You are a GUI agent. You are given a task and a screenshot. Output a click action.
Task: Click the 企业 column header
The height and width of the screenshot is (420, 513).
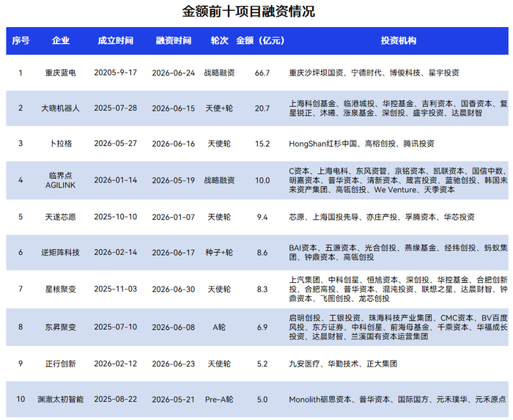coord(61,40)
